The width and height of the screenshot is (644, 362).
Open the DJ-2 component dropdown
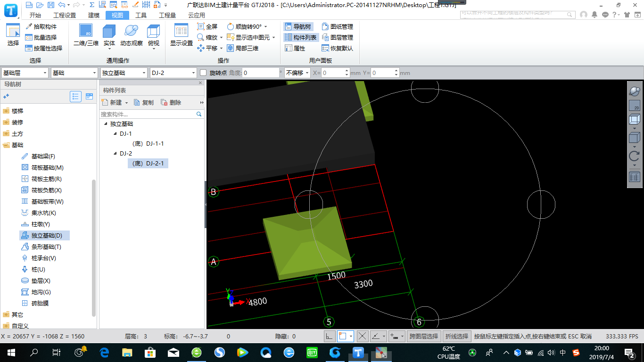(x=173, y=73)
